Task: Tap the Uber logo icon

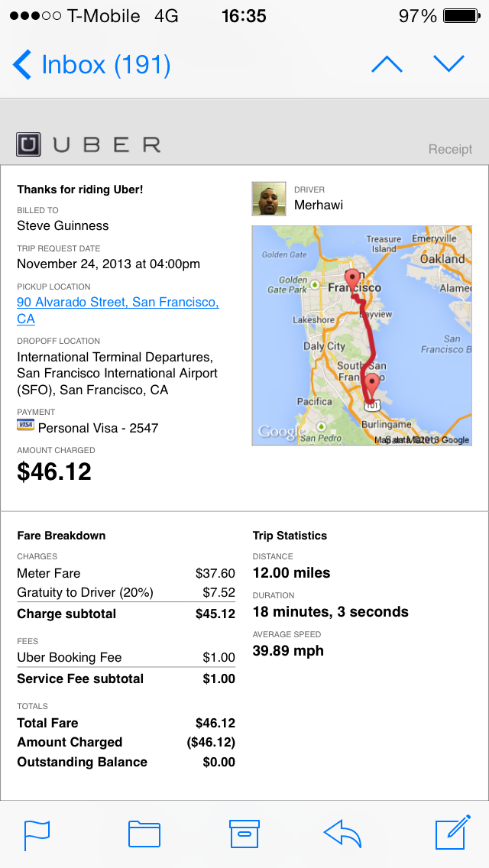Action: (x=28, y=144)
